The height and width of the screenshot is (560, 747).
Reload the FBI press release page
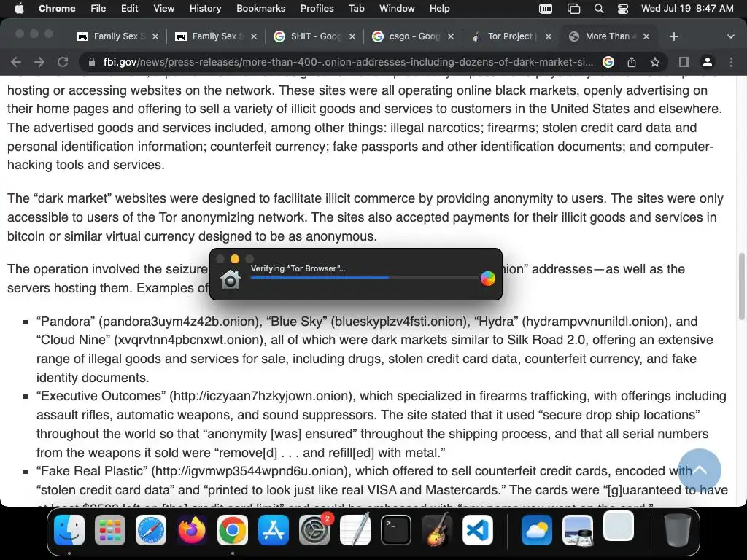[63, 62]
